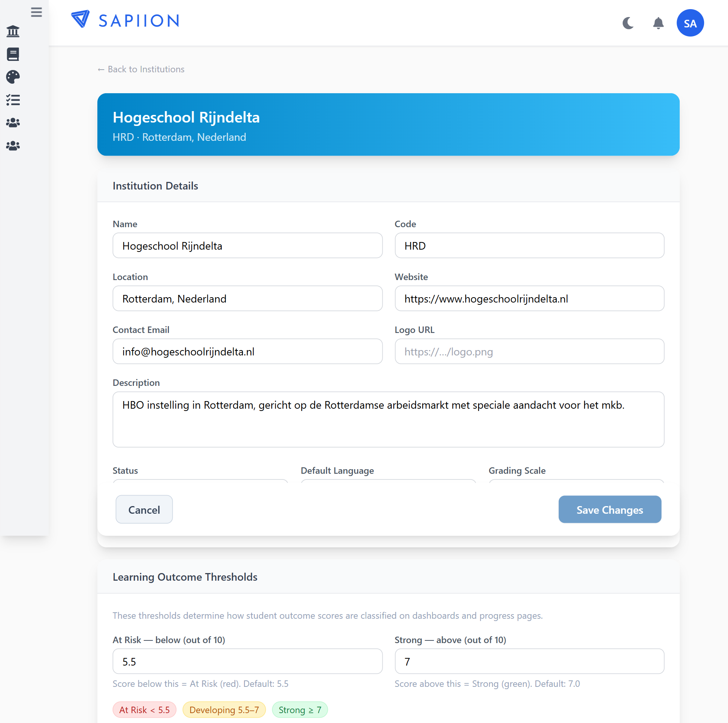Image resolution: width=728 pixels, height=723 pixels.
Task: Click the Hogeschool Rijndelta banner title
Action: click(x=186, y=117)
